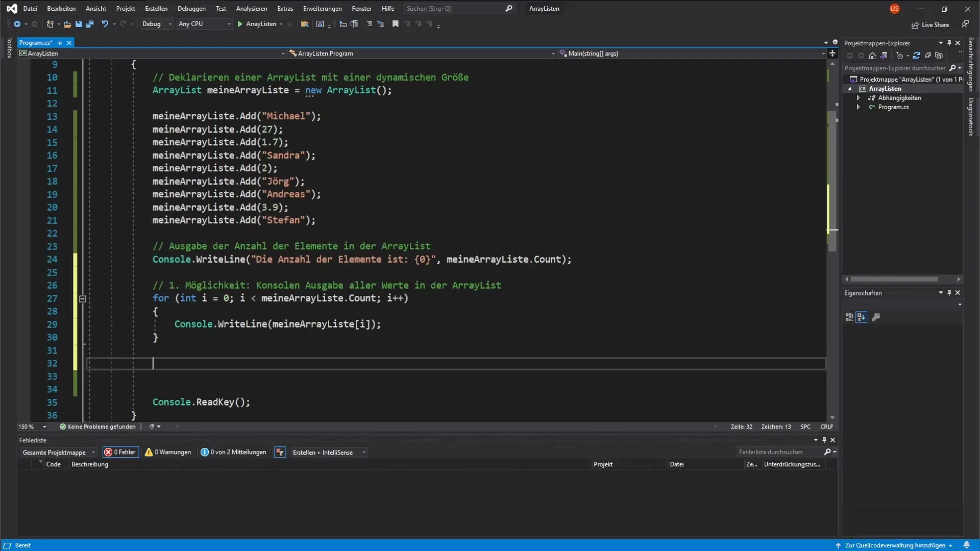
Task: Toggle Show All Files in Projektmappen-Explorer
Action: click(939, 56)
